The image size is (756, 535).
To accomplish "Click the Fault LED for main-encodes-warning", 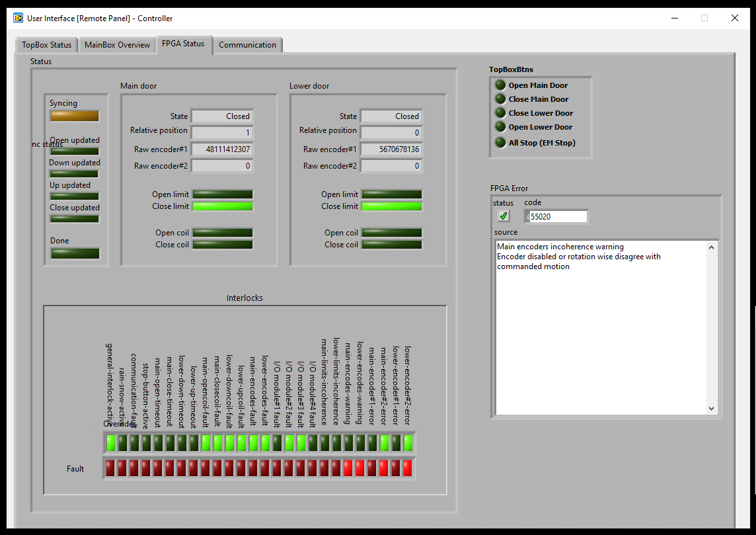I will 348,468.
